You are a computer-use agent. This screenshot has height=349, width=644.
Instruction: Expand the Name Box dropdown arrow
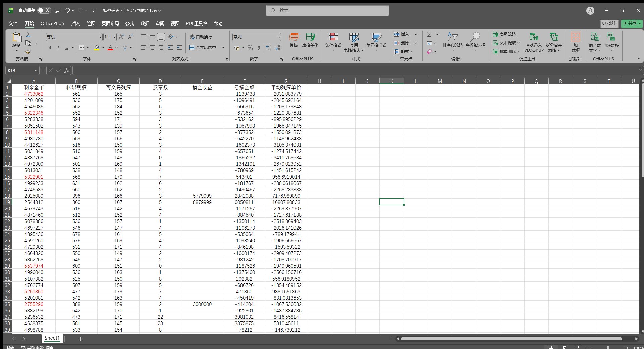(36, 70)
